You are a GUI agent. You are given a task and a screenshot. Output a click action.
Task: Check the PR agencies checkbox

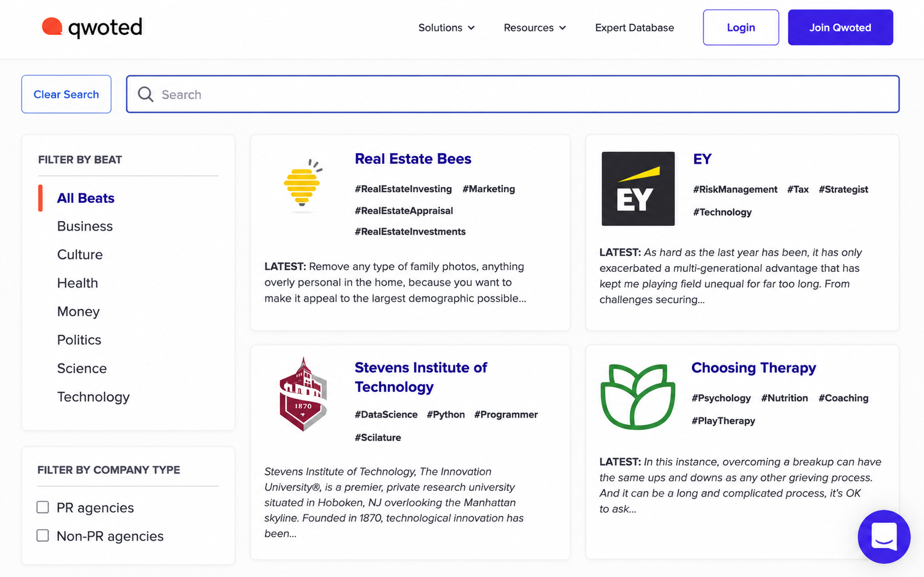pos(42,507)
